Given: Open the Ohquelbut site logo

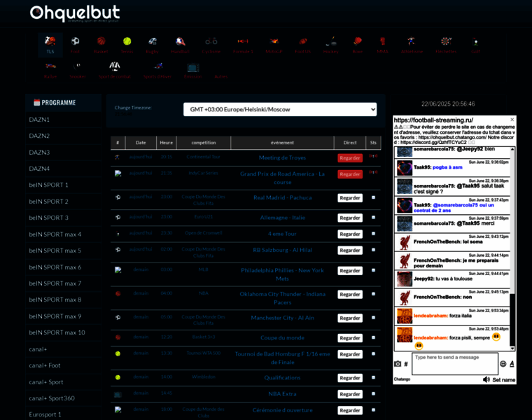Looking at the screenshot, I should (75, 13).
